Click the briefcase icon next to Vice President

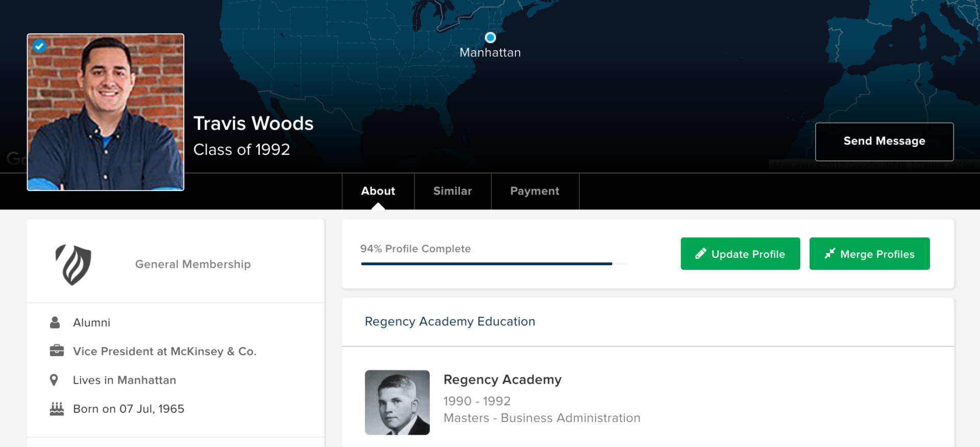pos(56,350)
